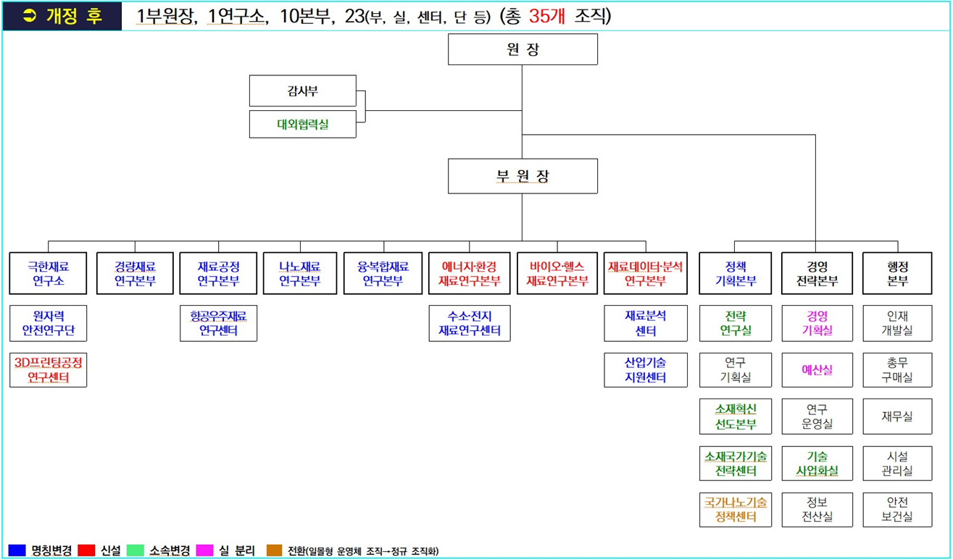The width and height of the screenshot is (953, 560).
Task: Click the 총무 구매실 box
Action: click(897, 369)
